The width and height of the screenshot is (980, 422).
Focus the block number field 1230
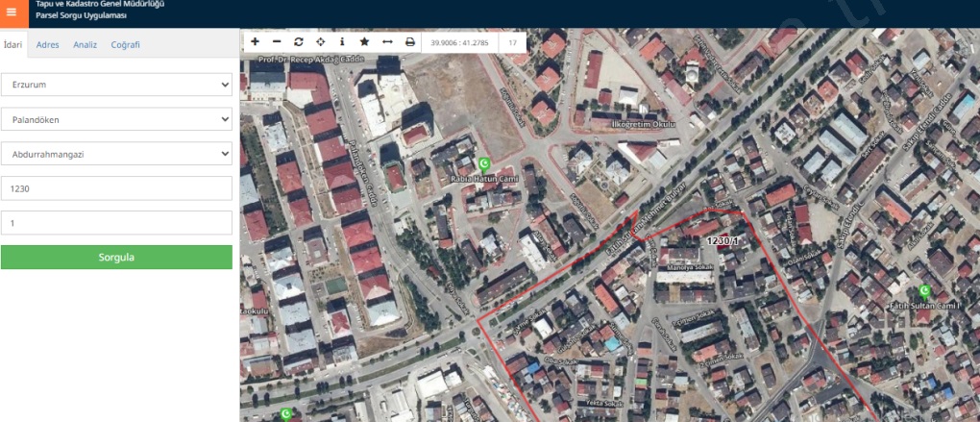click(x=116, y=188)
